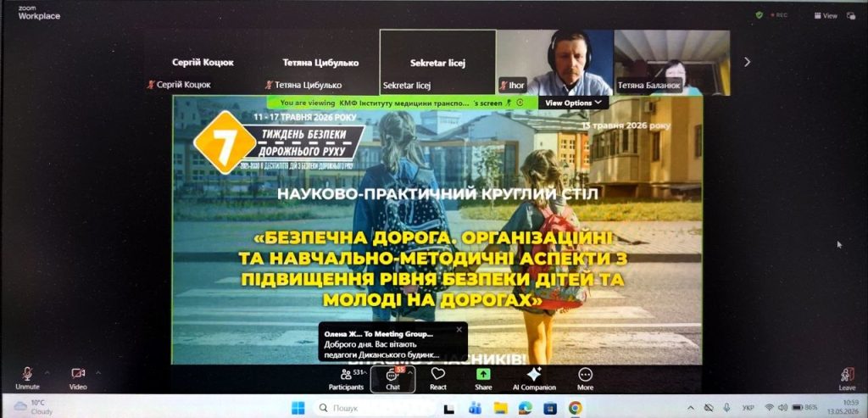
Task: Start screen sharing with green Share icon
Action: tap(483, 379)
